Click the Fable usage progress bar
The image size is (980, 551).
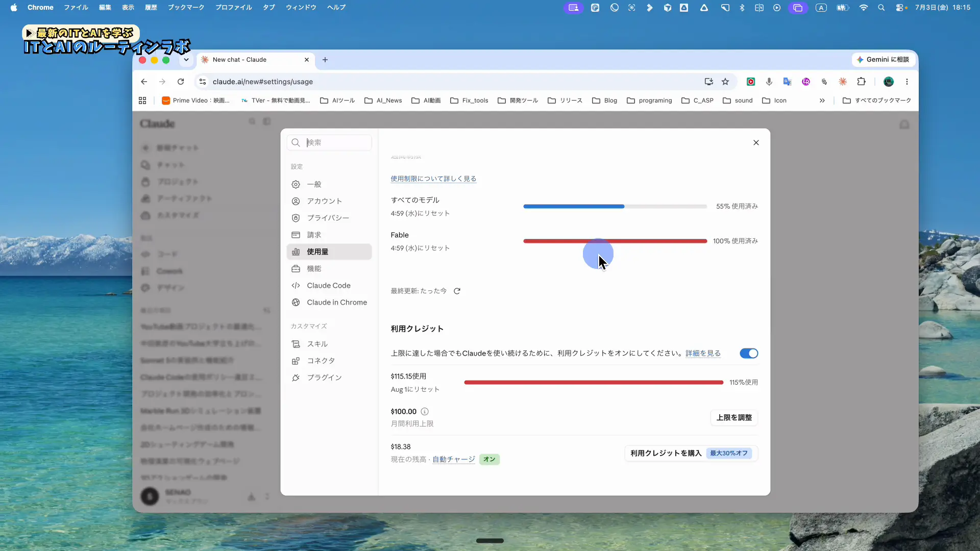(x=615, y=241)
